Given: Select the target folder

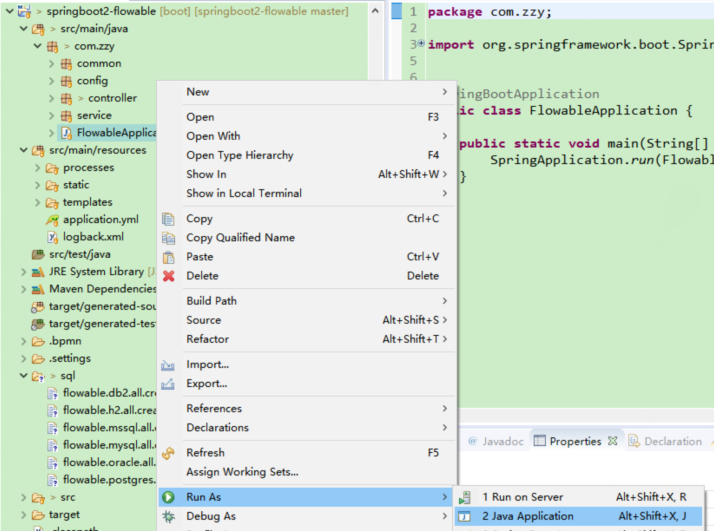Looking at the screenshot, I should point(64,515).
